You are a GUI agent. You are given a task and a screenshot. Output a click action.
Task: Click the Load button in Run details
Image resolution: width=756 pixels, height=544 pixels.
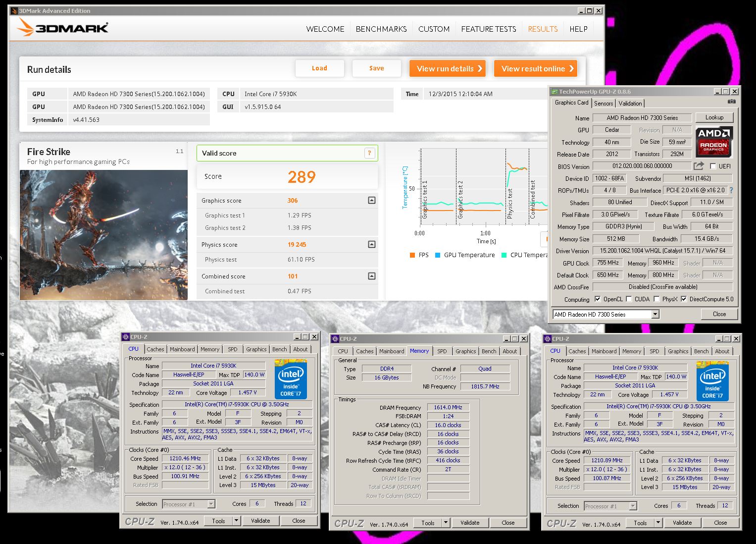[319, 68]
